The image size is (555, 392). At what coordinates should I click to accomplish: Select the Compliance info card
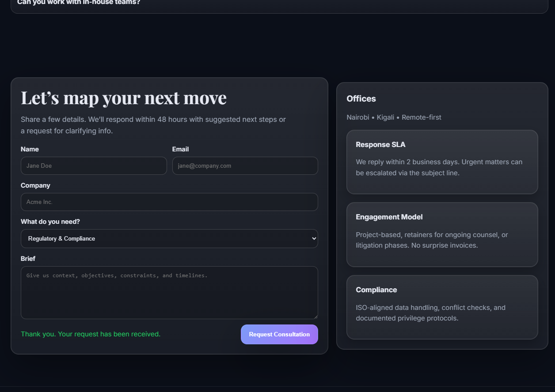tap(442, 307)
